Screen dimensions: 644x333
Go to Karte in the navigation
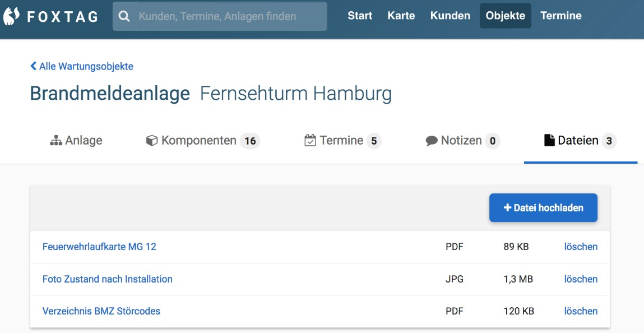pyautogui.click(x=401, y=16)
